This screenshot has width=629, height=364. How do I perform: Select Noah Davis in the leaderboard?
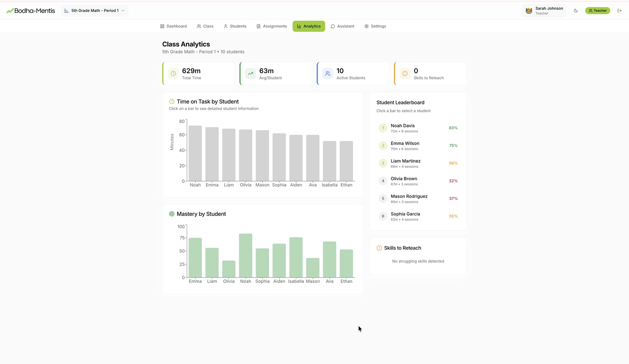(x=418, y=128)
